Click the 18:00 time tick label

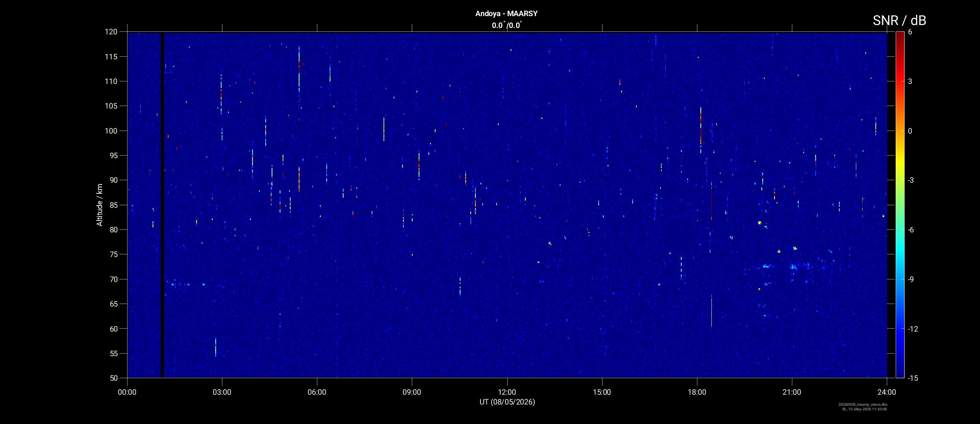697,392
